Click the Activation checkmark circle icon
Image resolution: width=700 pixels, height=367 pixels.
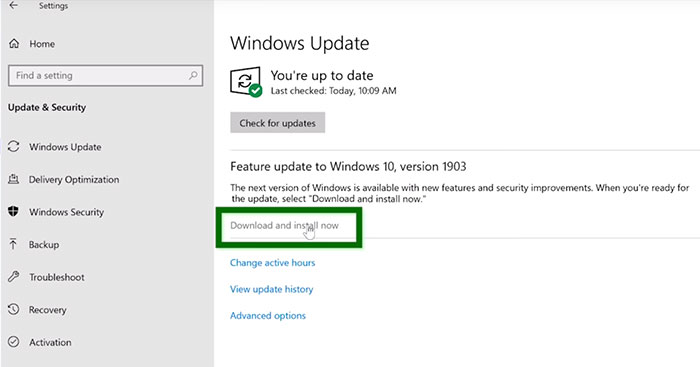[13, 342]
